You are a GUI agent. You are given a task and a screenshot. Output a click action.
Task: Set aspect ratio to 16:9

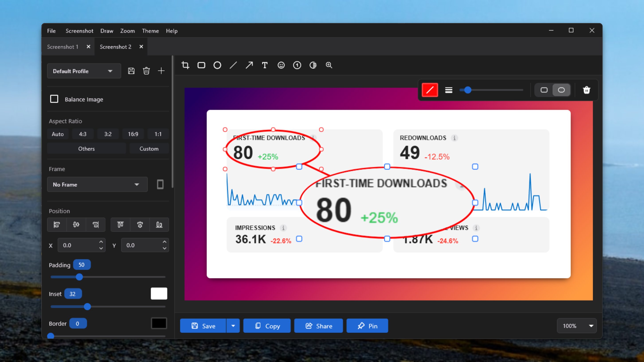coord(133,134)
